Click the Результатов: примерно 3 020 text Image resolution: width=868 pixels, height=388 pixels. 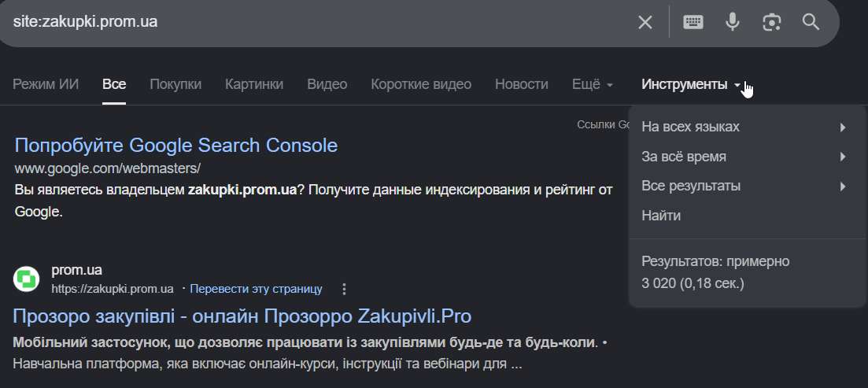[715, 272]
